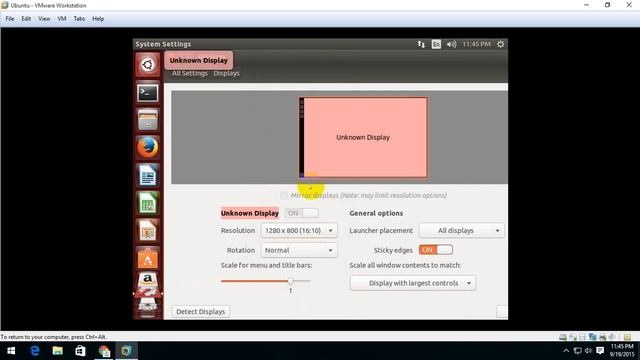
Task: Toggle the Unknown Display ON switch
Action: coord(302,213)
